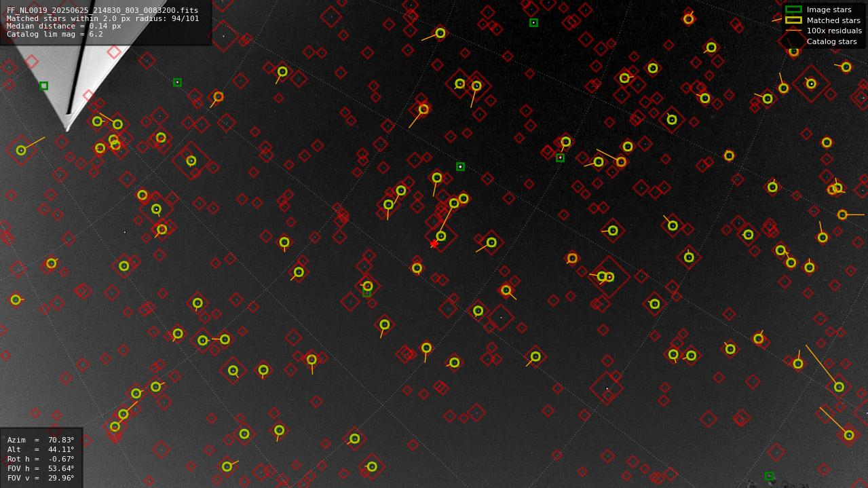Image resolution: width=868 pixels, height=488 pixels.
Task: Select the '100x residuals' legend label
Action: (x=834, y=31)
